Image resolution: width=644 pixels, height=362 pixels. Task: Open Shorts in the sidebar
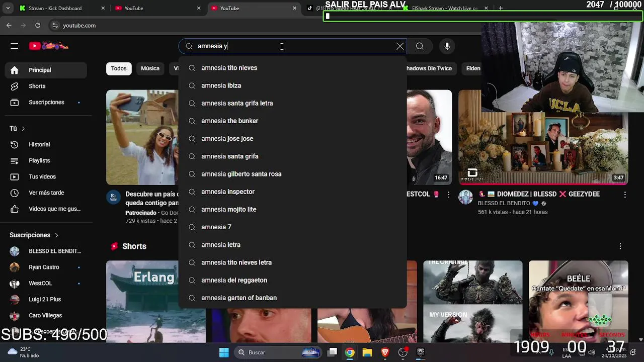click(46, 86)
